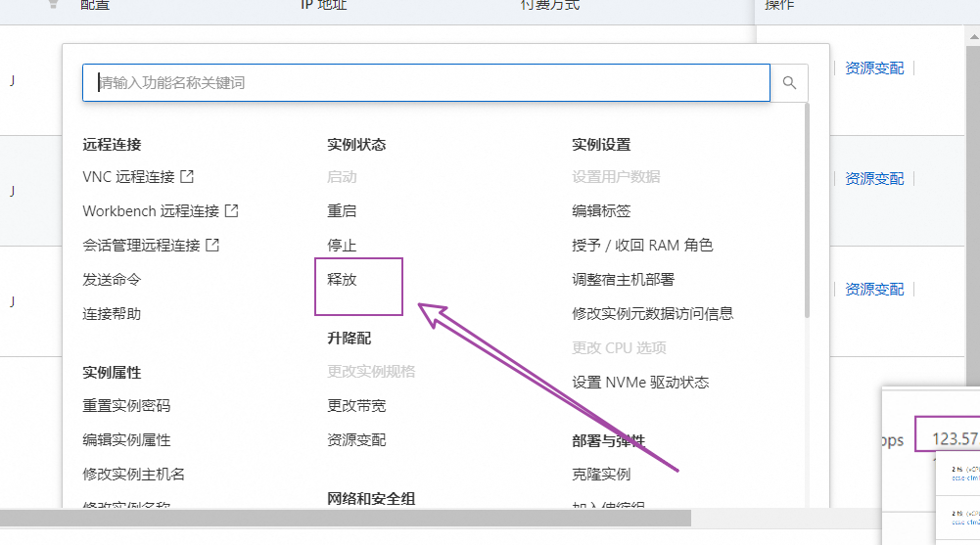The width and height of the screenshot is (980, 545).
Task: Select 发送命令 menu entry
Action: tap(112, 280)
